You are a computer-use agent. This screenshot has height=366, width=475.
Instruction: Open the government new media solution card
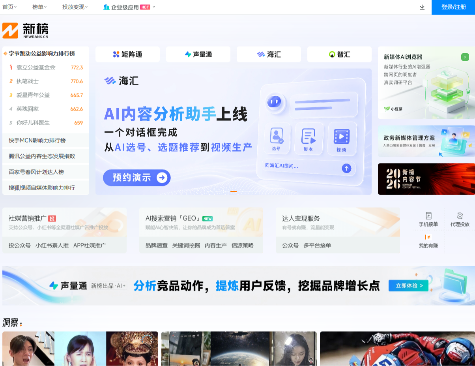(426, 141)
